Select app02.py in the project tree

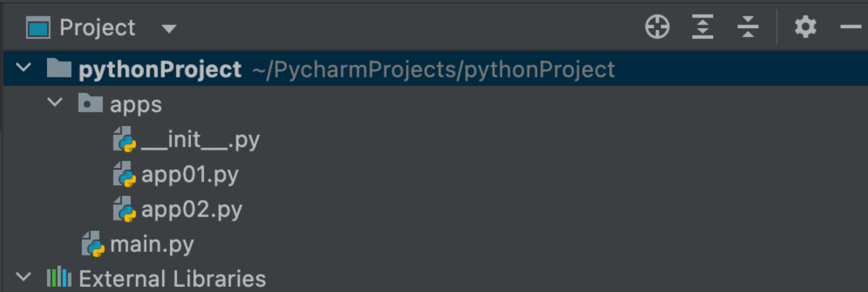191,209
